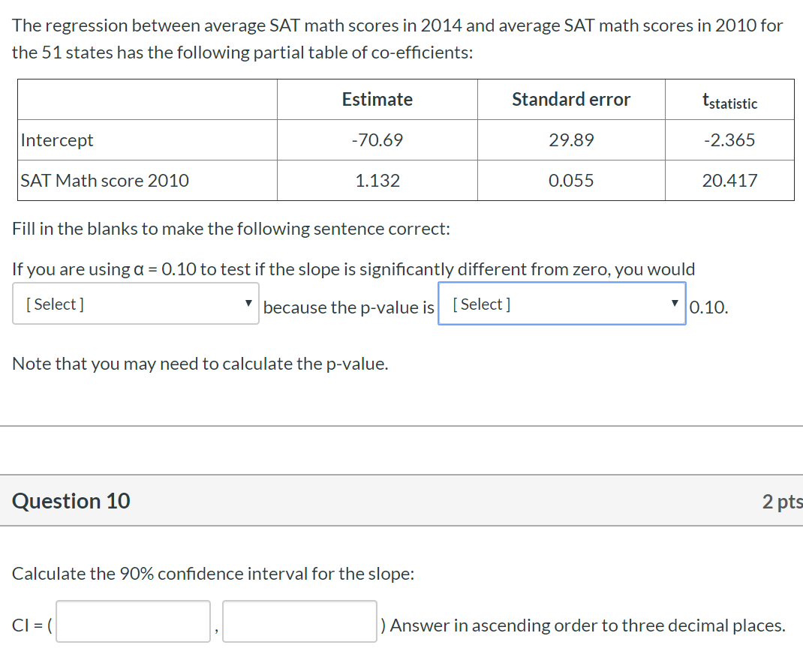Click the second confidence interval input field

tap(299, 622)
